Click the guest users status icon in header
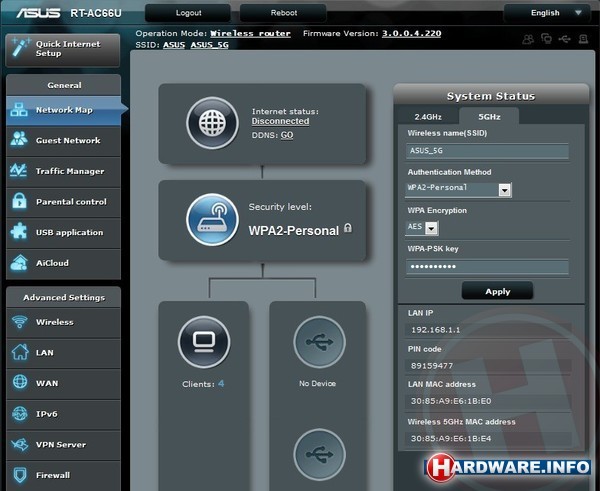600x491 pixels. point(528,39)
